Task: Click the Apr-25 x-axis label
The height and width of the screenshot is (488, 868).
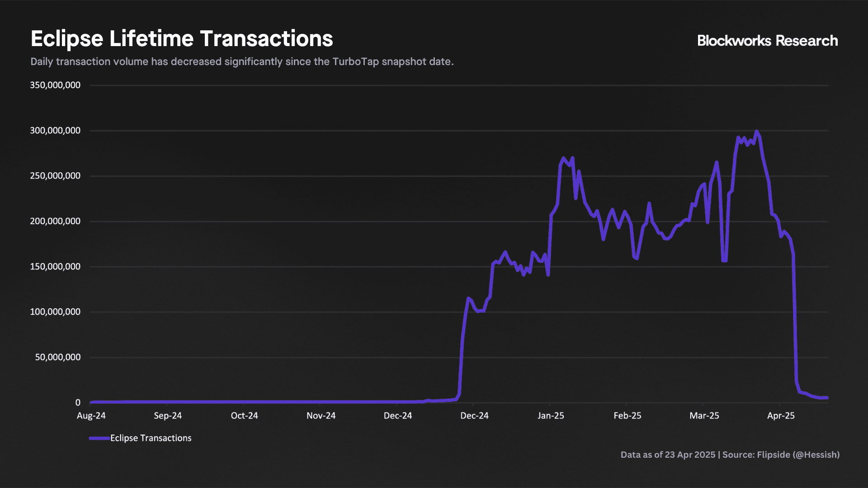Action: coord(781,416)
